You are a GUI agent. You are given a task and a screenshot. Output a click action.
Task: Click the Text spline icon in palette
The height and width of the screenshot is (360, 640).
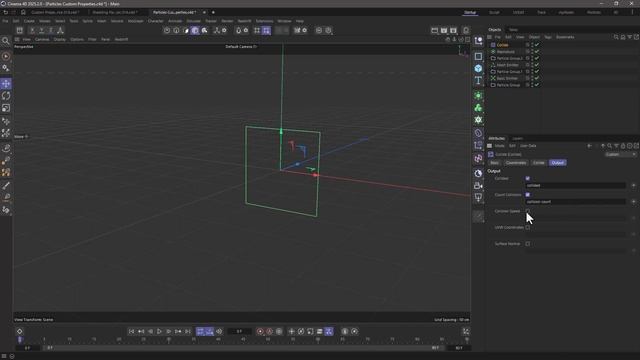coord(478,80)
